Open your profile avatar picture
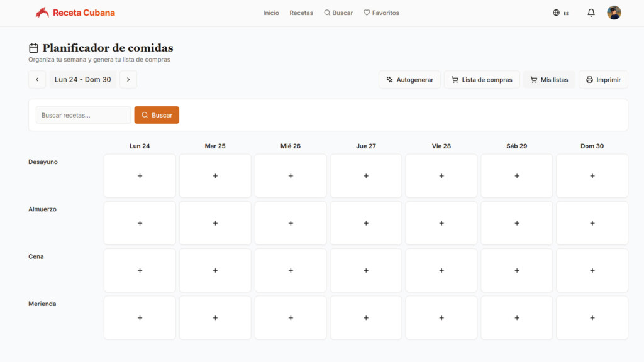644x362 pixels. click(614, 12)
